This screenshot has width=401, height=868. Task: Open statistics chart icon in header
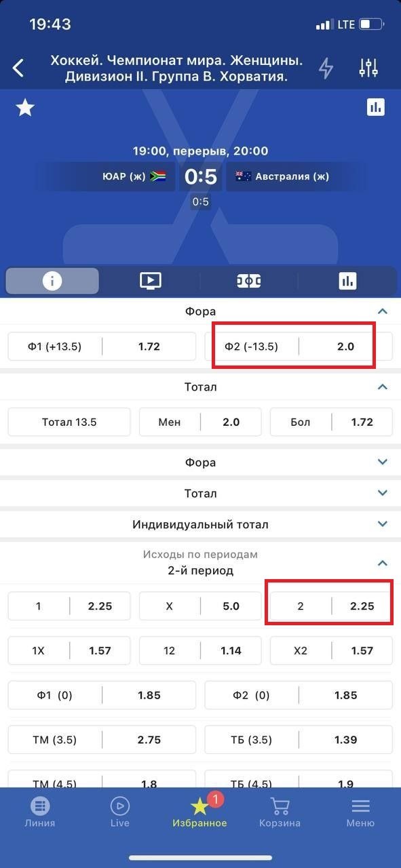click(x=376, y=107)
